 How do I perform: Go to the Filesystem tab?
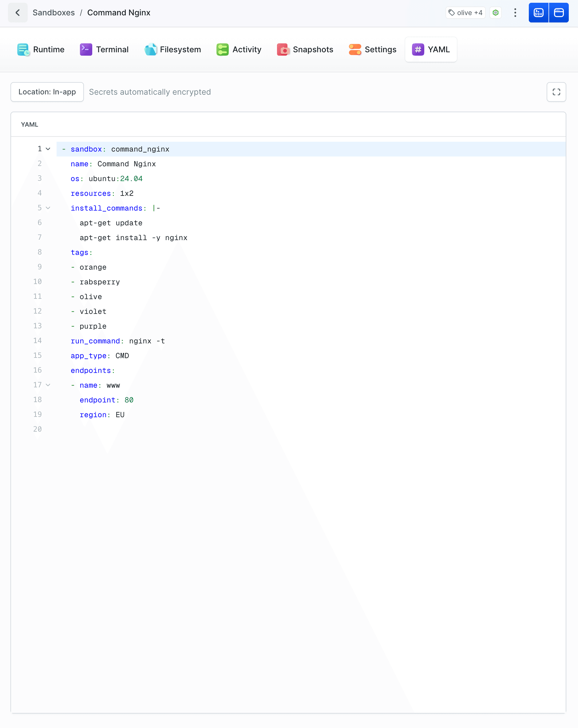point(172,49)
